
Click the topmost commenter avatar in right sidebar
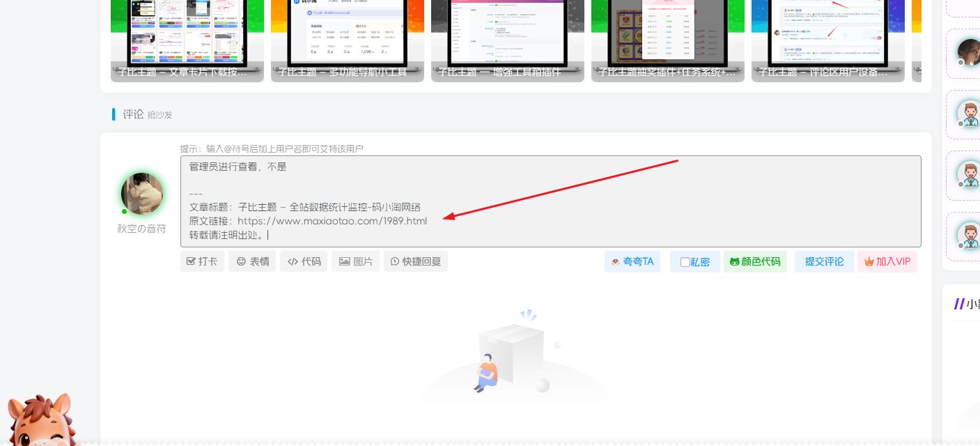[971, 52]
